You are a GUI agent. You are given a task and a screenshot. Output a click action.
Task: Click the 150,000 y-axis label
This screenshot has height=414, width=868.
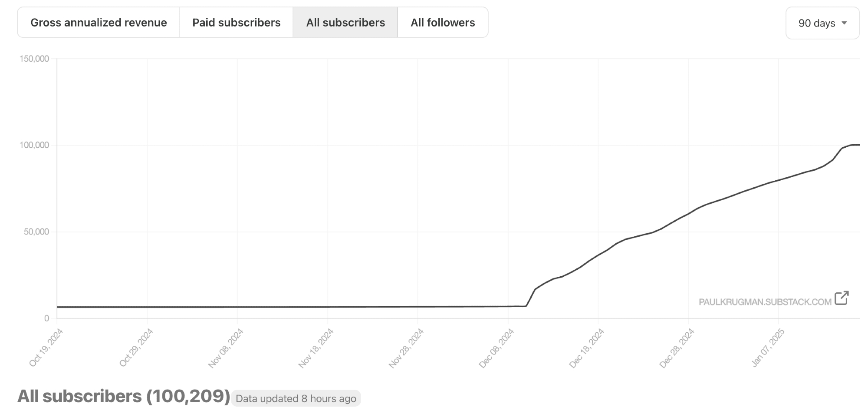(34, 59)
